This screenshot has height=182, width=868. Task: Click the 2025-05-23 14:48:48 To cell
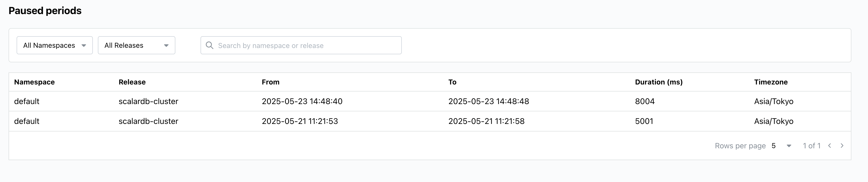[489, 101]
